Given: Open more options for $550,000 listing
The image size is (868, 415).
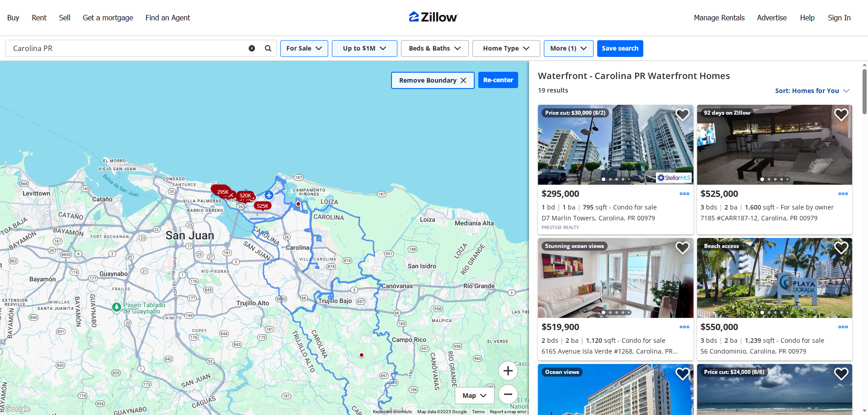Looking at the screenshot, I should 843,327.
